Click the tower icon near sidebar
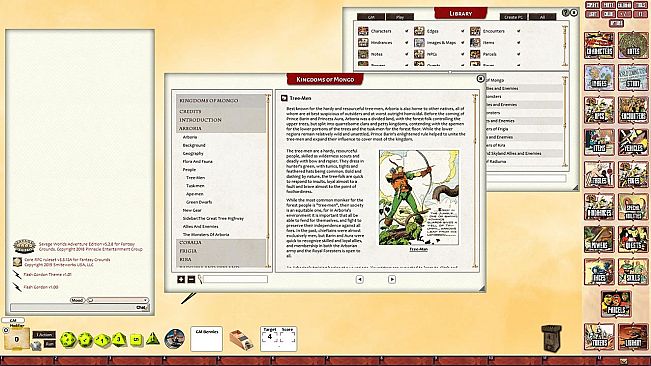 pyautogui.click(x=552, y=338)
